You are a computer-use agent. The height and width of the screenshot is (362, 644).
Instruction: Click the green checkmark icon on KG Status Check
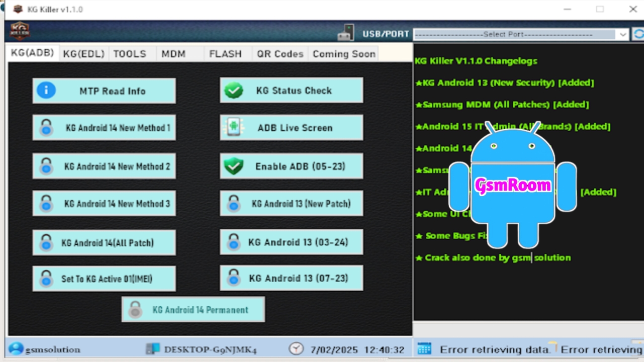point(233,90)
